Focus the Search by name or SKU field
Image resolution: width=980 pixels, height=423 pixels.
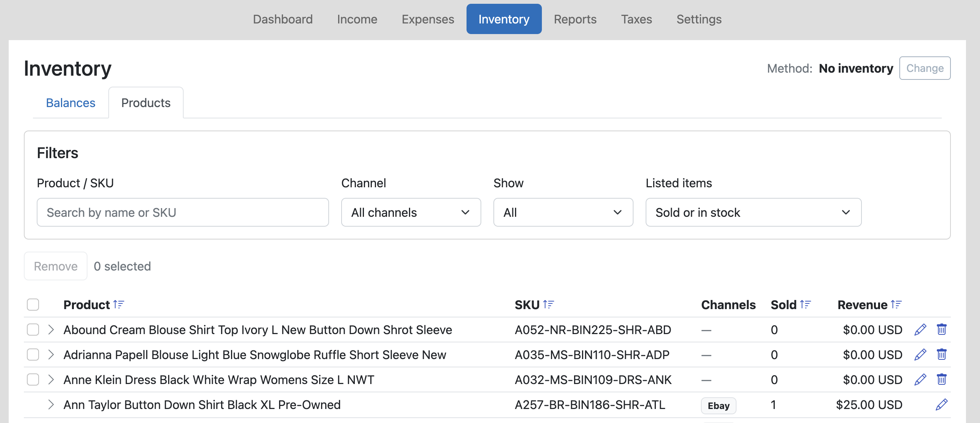point(183,213)
